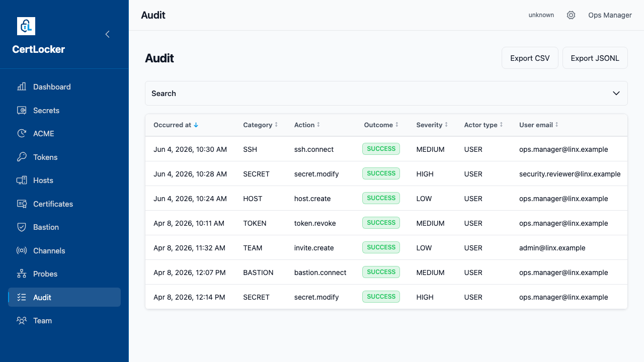Select the Audit sidebar item
The image size is (644, 362).
(x=64, y=297)
